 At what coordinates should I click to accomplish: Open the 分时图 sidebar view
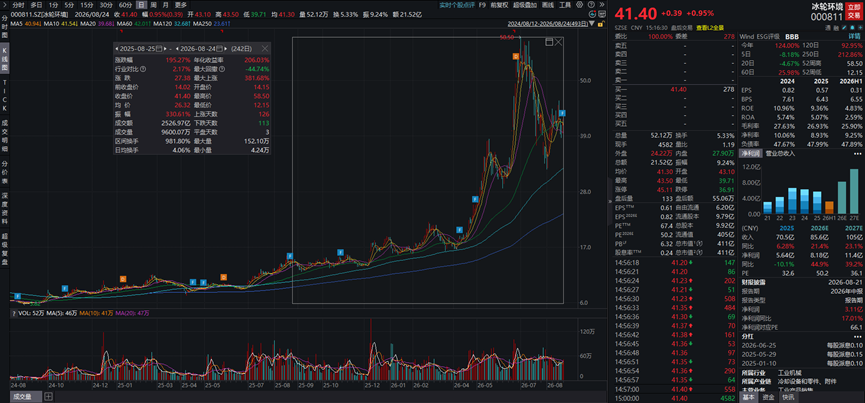[x=4, y=26]
